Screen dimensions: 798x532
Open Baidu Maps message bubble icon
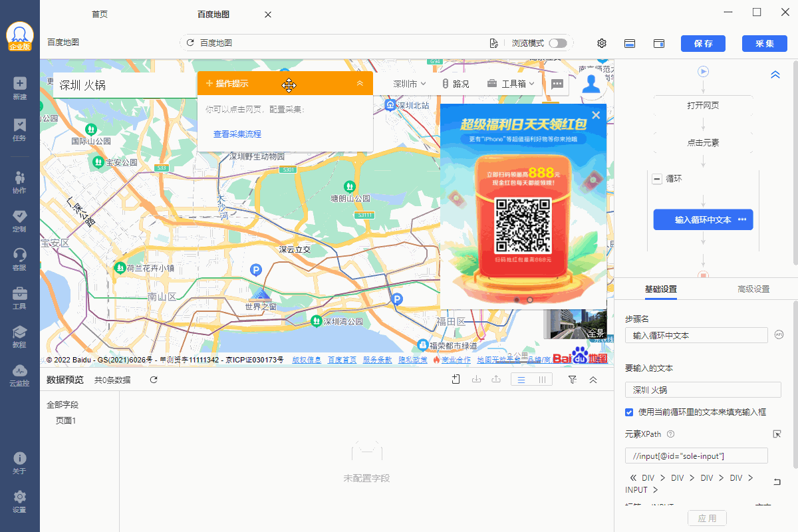557,84
